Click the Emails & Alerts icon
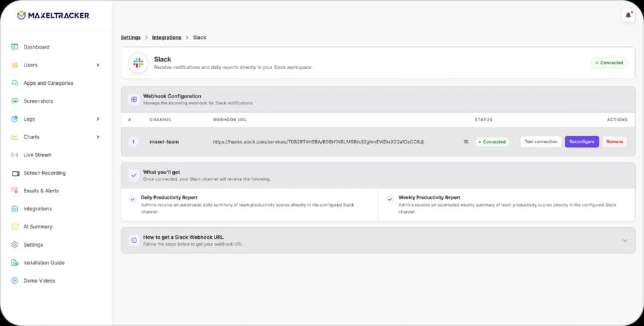644x326 pixels. 15,191
